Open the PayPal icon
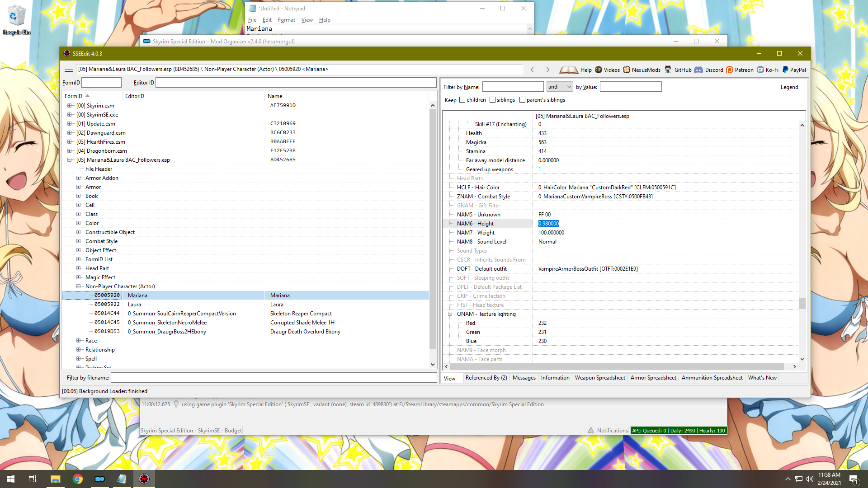 (x=785, y=70)
